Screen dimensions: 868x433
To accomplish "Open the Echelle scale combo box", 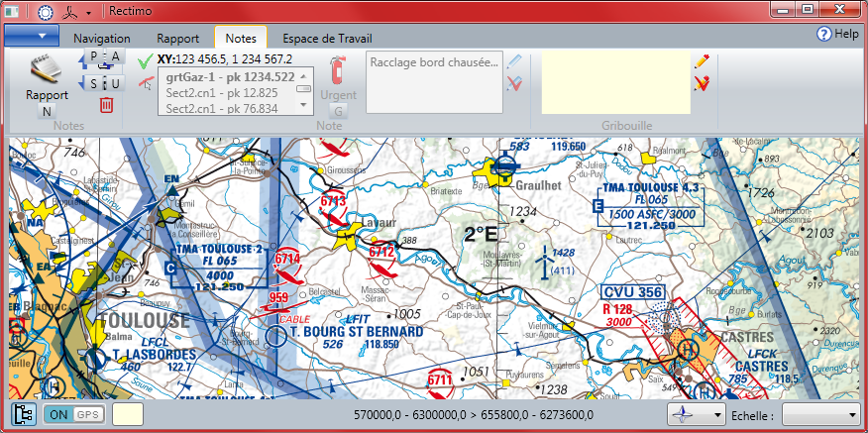I will 819,414.
